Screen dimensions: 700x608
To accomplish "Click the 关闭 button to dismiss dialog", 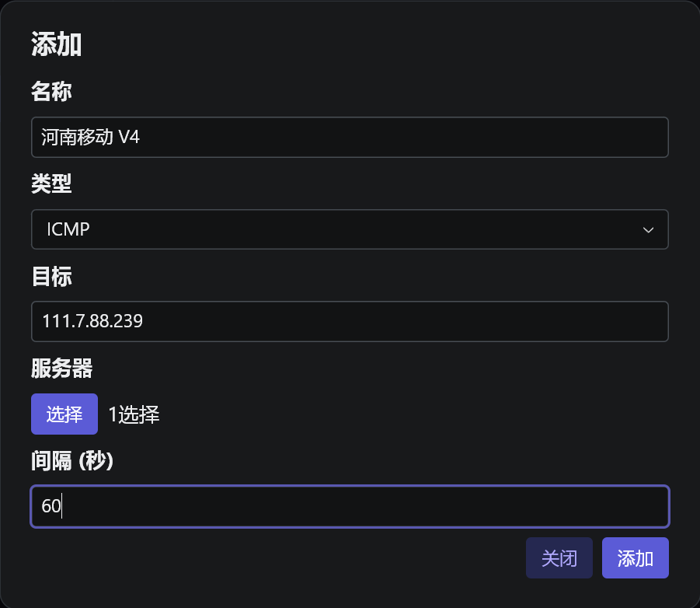I will pos(559,557).
